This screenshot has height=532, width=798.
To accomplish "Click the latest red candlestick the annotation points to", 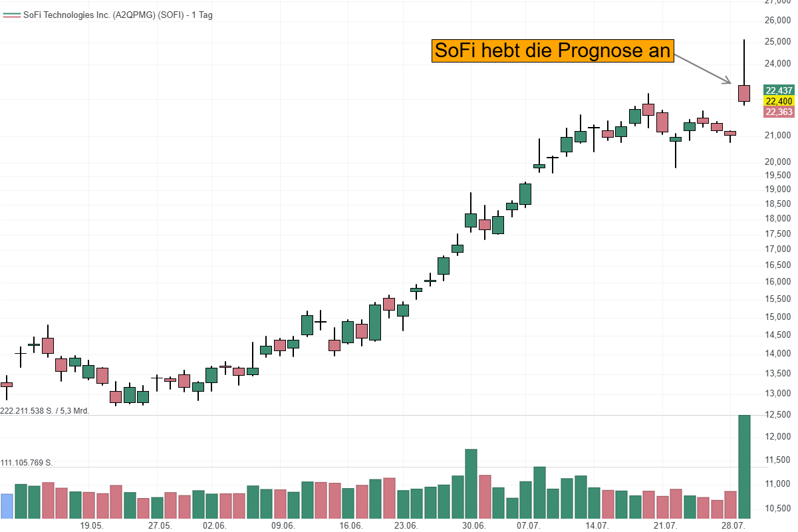I will coord(744,93).
